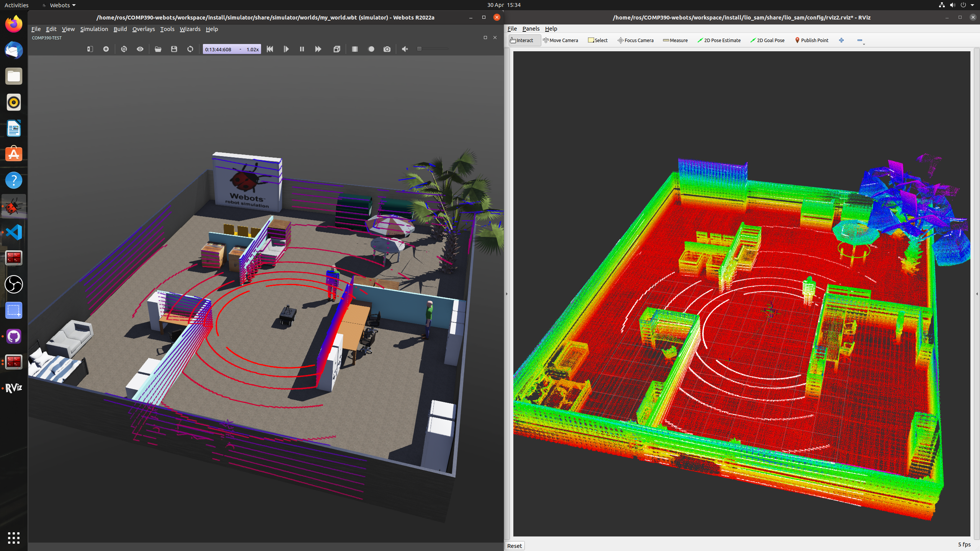This screenshot has height=551, width=980.
Task: Toggle scene tree side panel visibility
Action: pyautogui.click(x=90, y=49)
